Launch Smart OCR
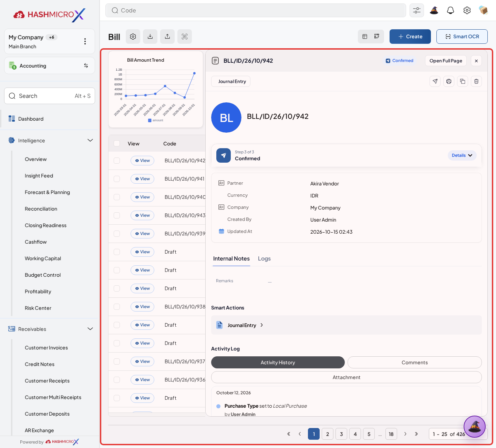Screen dimensions: 496x448 pos(462,37)
